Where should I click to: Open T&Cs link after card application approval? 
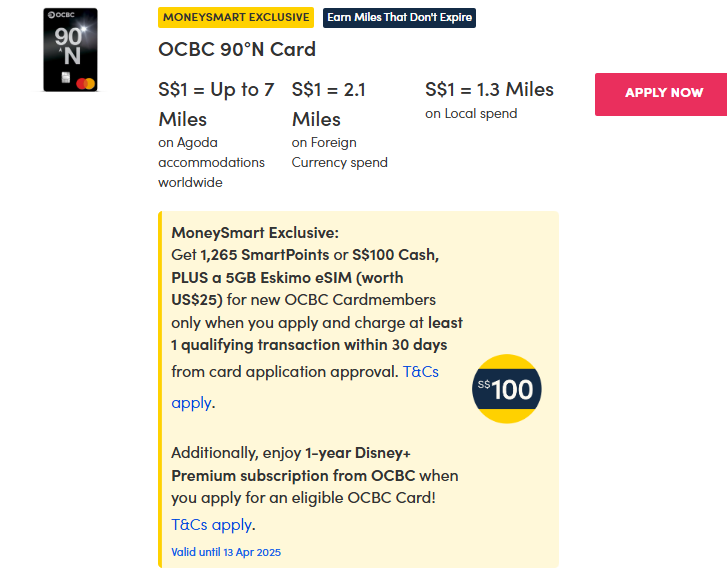point(420,372)
